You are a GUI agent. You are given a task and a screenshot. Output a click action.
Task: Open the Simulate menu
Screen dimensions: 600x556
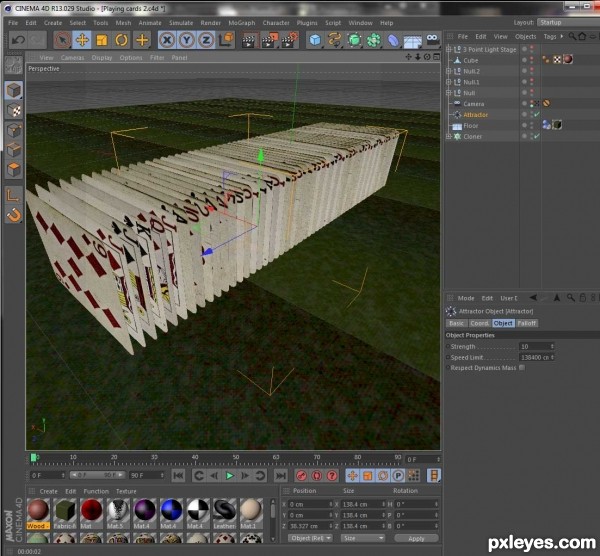(181, 23)
